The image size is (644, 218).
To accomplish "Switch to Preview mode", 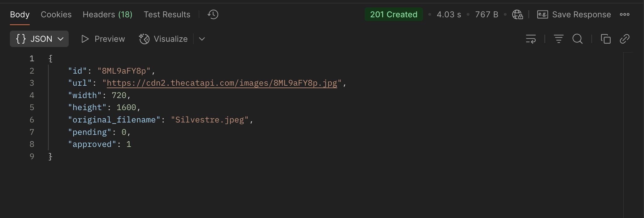I will (103, 39).
